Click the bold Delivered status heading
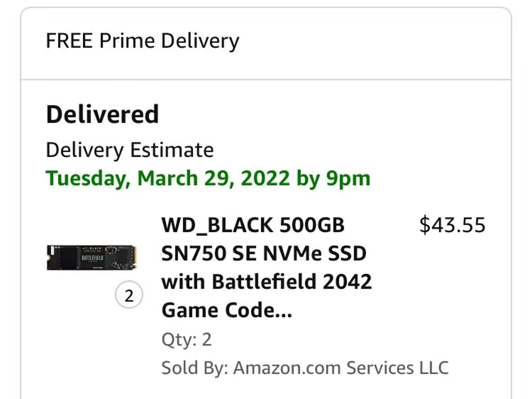Viewport: 532px width, 399px height. point(102,114)
